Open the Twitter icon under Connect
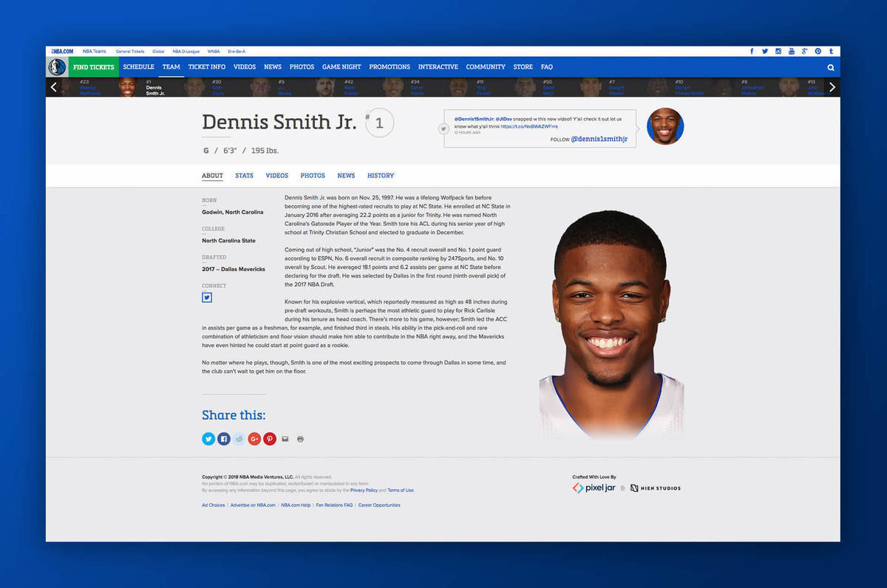 207,297
